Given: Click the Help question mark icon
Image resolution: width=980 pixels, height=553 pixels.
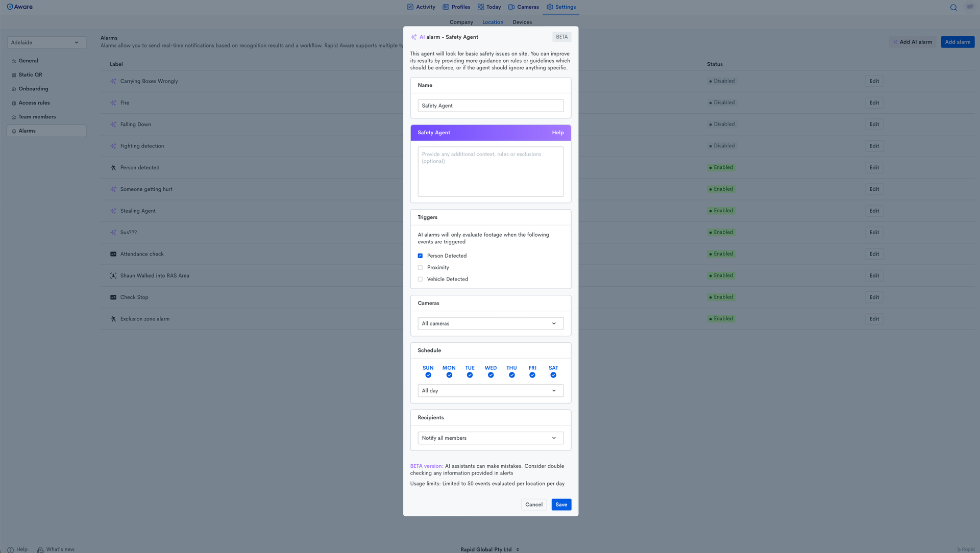Looking at the screenshot, I should pyautogui.click(x=11, y=549).
